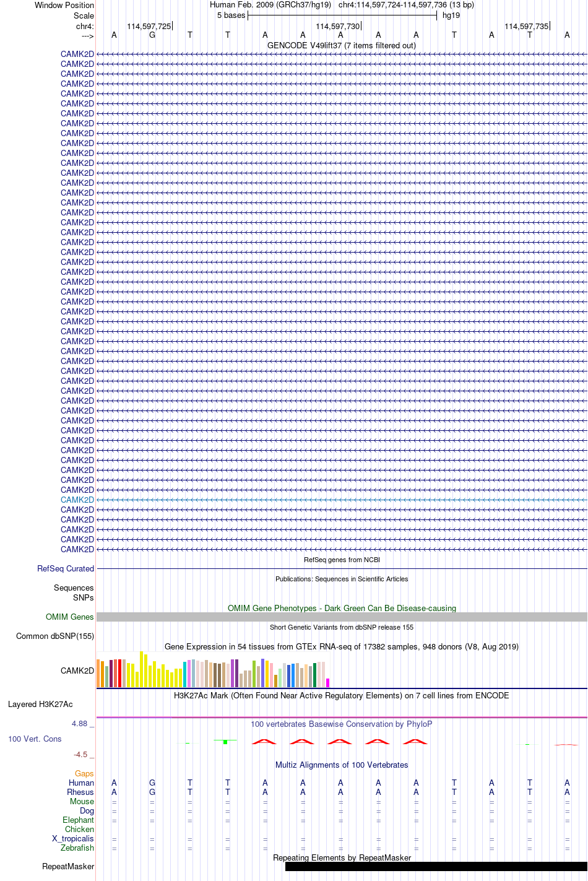Image resolution: width=588 pixels, height=881 pixels.
Task: Click the '100 Vert. Cons' track label
Action: coord(35,739)
